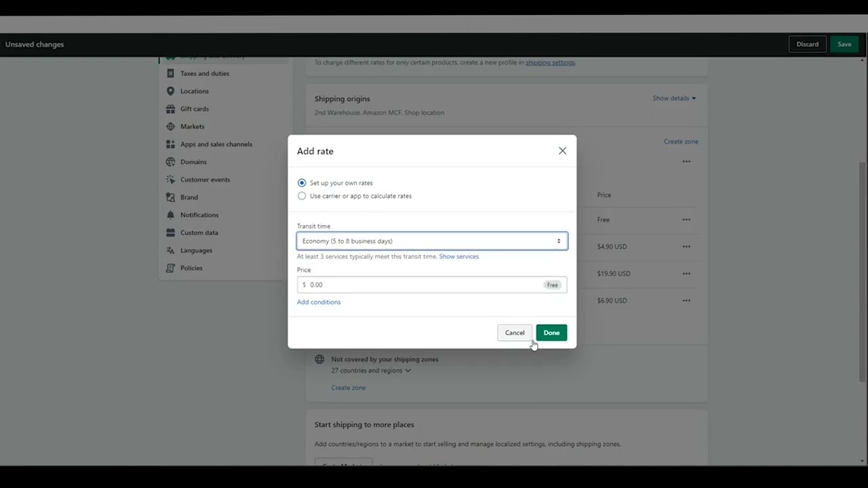Open Customer events settings
The image size is (868, 488).
pos(205,180)
